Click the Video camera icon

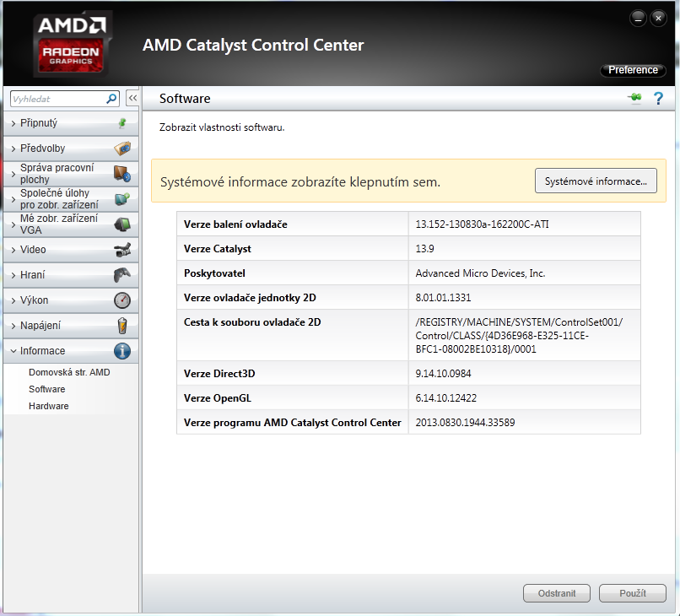tap(122, 250)
